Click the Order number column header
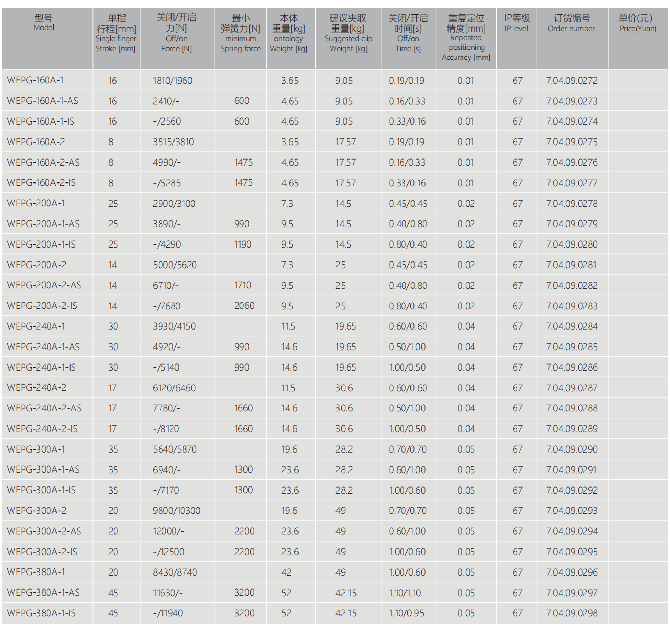This screenshot has height=644, width=670. [571, 23]
